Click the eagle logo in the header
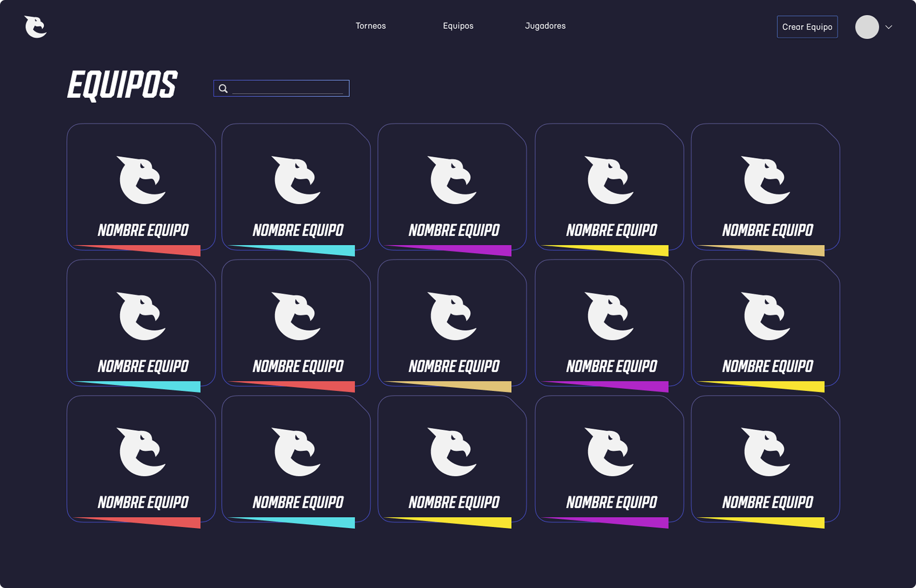916x588 pixels. point(35,27)
